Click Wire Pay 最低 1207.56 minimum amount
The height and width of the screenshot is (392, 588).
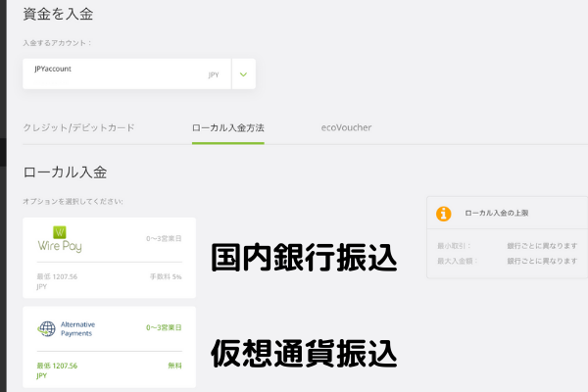pos(57,277)
